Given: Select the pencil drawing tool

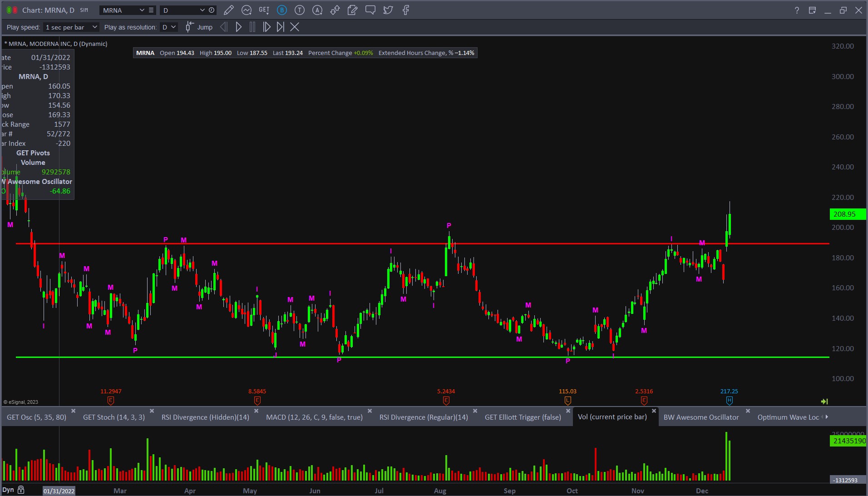Looking at the screenshot, I should (x=229, y=10).
